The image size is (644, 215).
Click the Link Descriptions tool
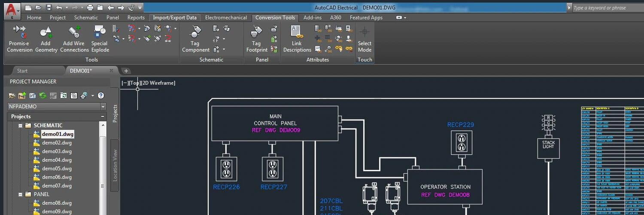click(297, 39)
